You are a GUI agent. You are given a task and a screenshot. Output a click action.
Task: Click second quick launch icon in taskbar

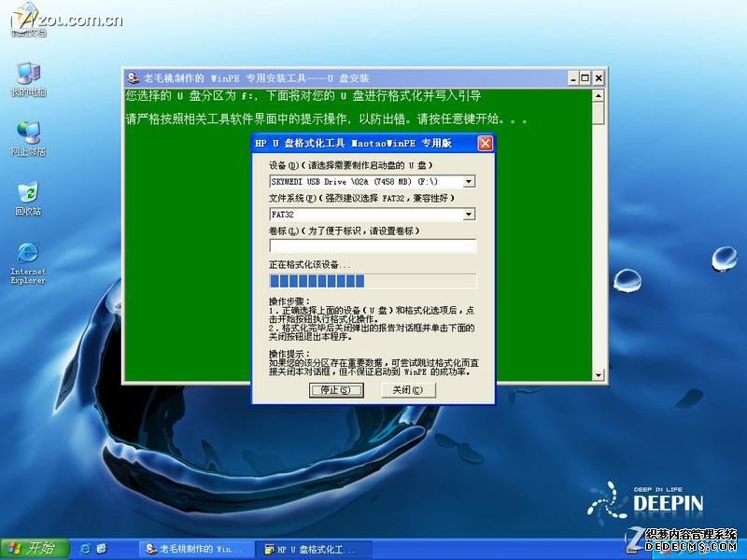(x=102, y=549)
